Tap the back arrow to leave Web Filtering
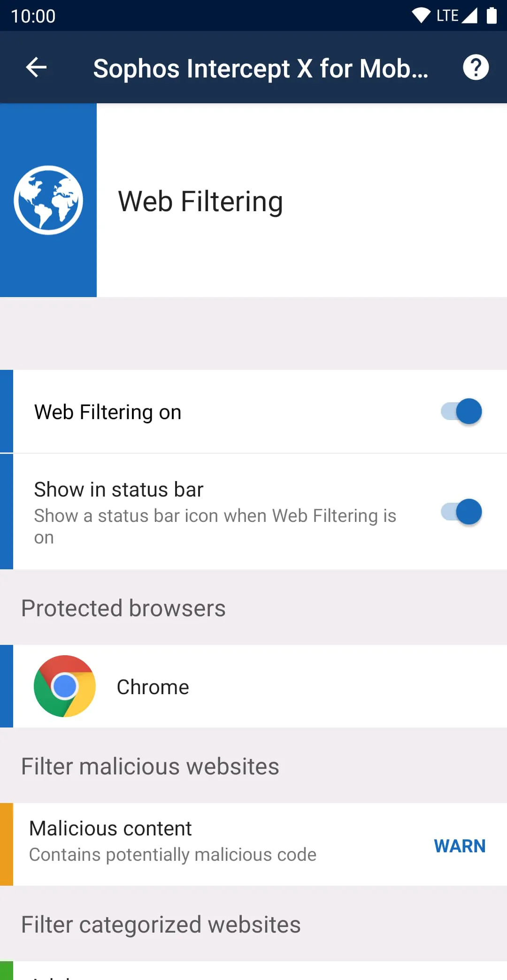Viewport: 507px width, 980px height. [37, 67]
